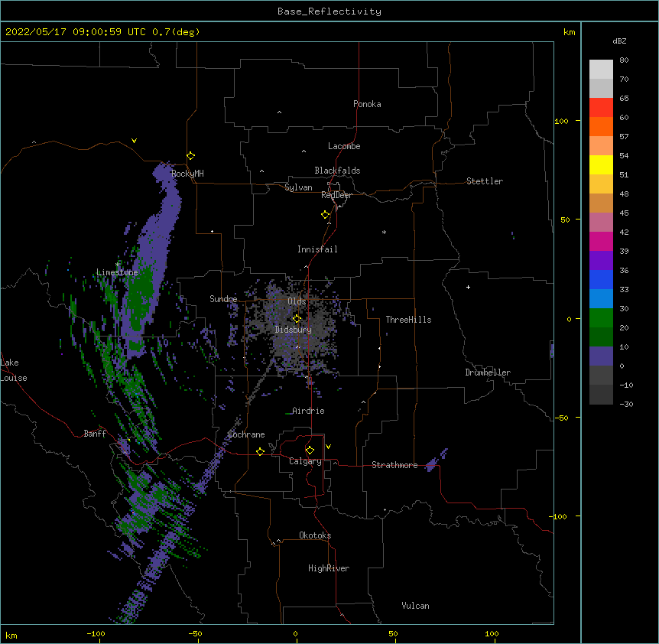Viewport: 659px width, 644px height.
Task: Click the green 30 dBZ legend swatch
Action: pyautogui.click(x=601, y=318)
